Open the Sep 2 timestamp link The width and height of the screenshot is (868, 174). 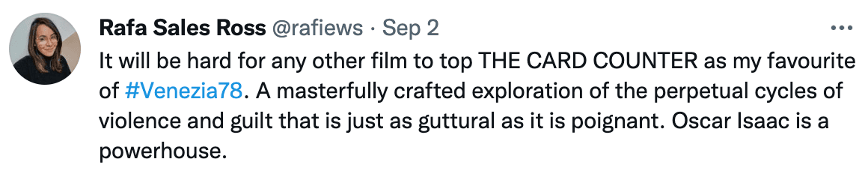tap(410, 28)
